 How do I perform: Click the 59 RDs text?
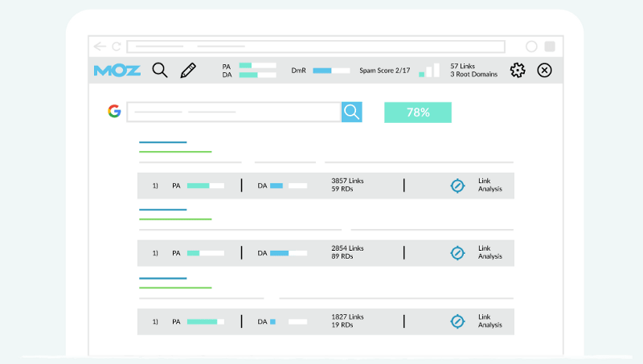pyautogui.click(x=342, y=189)
